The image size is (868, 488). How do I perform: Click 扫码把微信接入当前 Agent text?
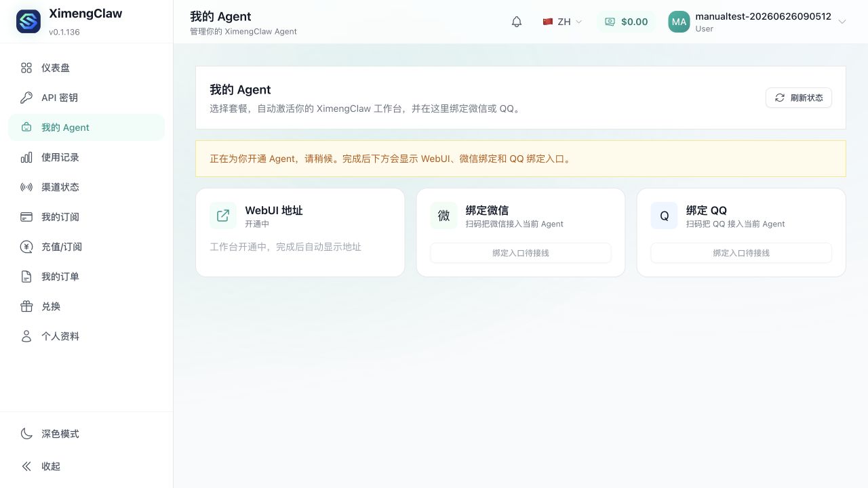click(514, 224)
